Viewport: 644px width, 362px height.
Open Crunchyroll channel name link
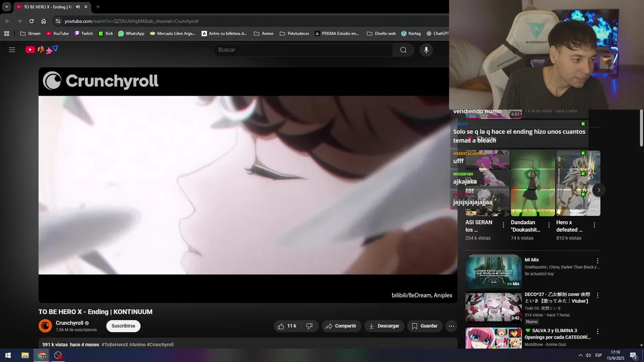click(69, 323)
